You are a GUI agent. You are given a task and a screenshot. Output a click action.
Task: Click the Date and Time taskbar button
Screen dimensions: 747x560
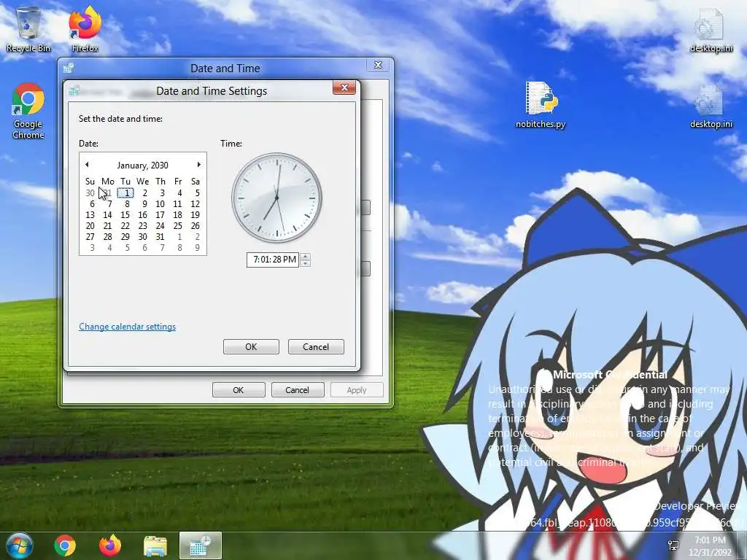[x=200, y=545]
